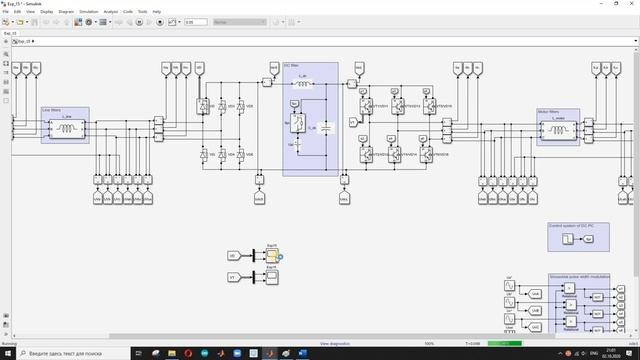This screenshot has width=640, height=360.
Task: Pause the running simulation
Action: 139,22
